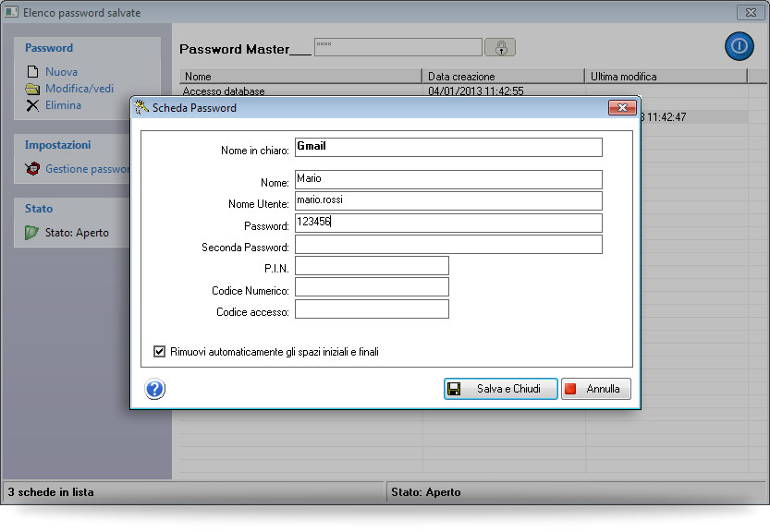Click the 3 schede in lista status text
Viewport: 770px width, 532px height.
[51, 491]
